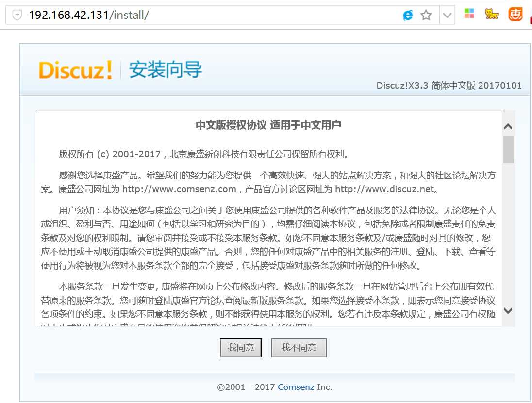Click the license scrollbar down arrow

pos(508,310)
